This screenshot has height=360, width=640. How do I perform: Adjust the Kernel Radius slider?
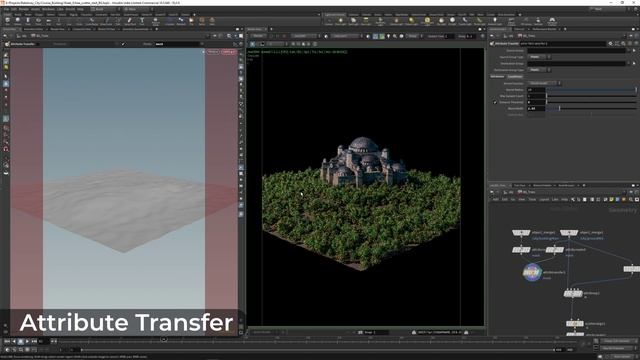[x=591, y=89]
